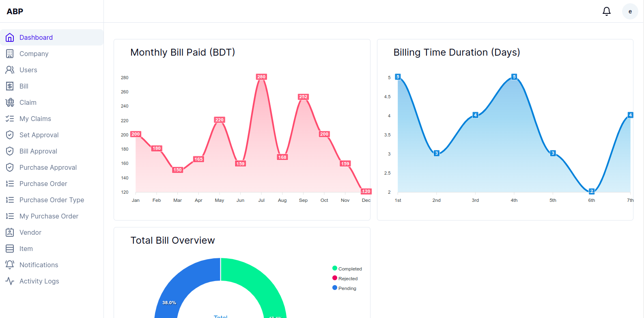This screenshot has width=644, height=318.
Task: Click the Activity Logs pulse icon
Action: point(10,281)
